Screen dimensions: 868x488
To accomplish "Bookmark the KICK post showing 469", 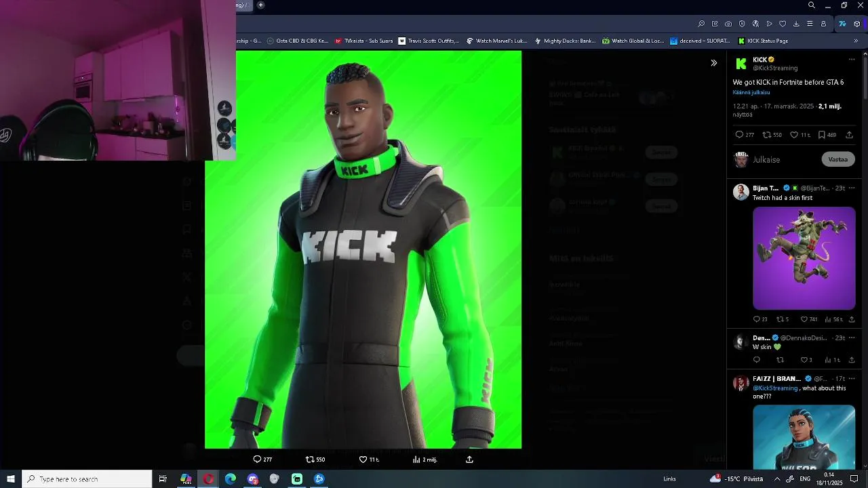I will (x=827, y=135).
